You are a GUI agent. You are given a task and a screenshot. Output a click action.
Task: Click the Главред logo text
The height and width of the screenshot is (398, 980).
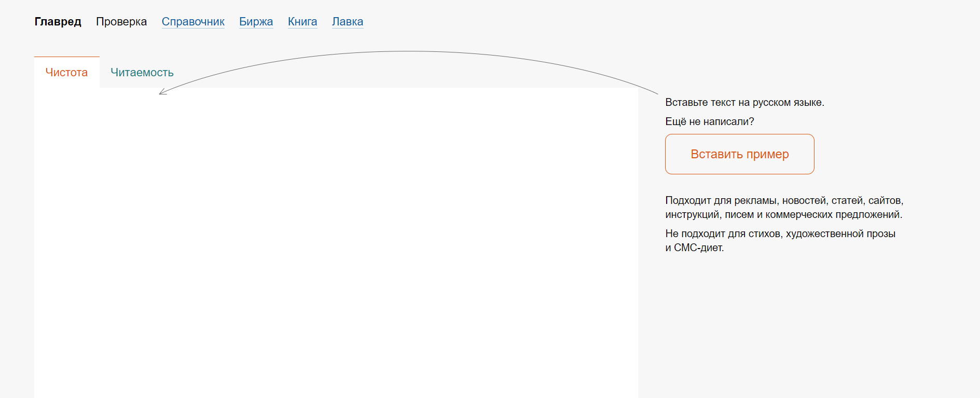pos(58,22)
